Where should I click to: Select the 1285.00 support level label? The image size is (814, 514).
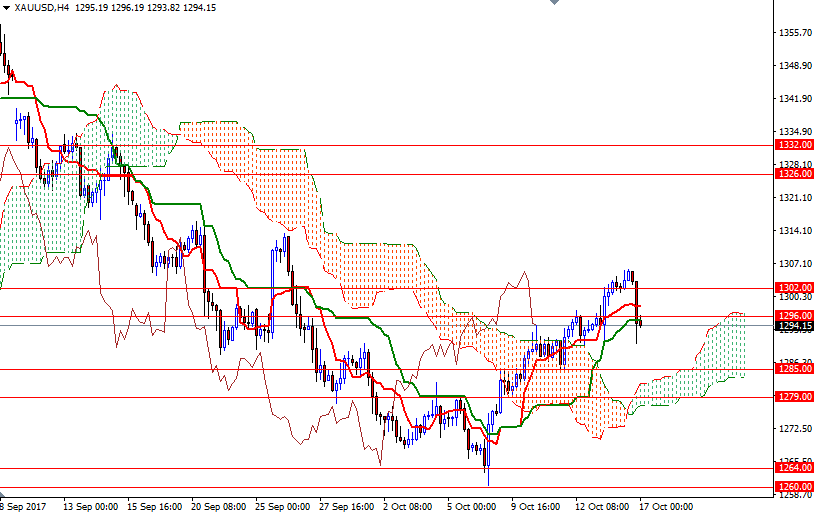793,369
